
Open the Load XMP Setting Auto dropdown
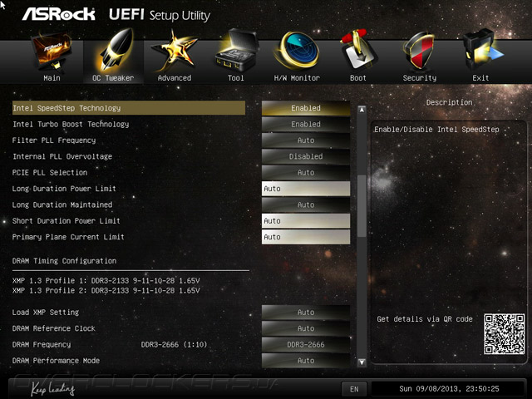[306, 313]
